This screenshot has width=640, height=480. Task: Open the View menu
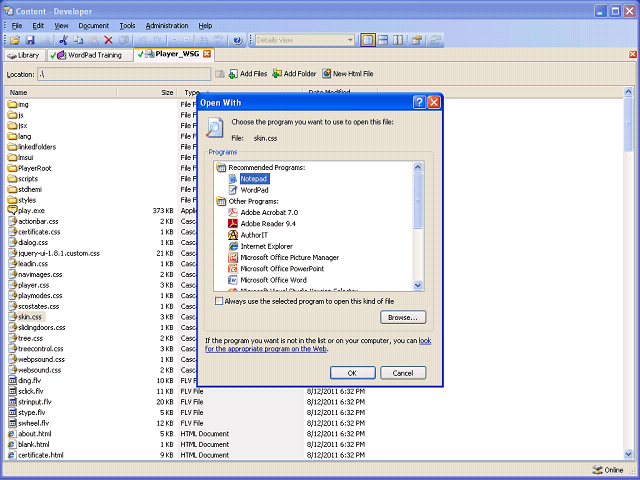tap(61, 26)
